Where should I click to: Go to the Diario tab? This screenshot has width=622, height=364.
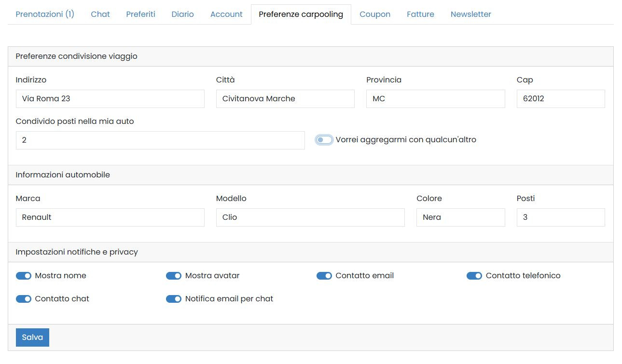(182, 14)
